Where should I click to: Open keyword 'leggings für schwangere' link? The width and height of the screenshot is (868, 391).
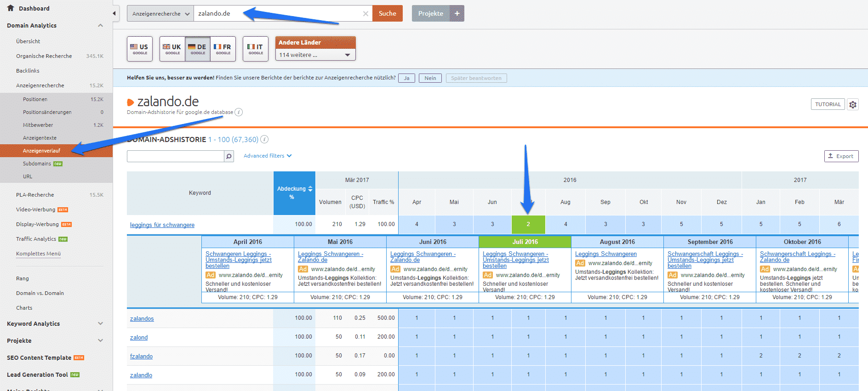pyautogui.click(x=162, y=225)
